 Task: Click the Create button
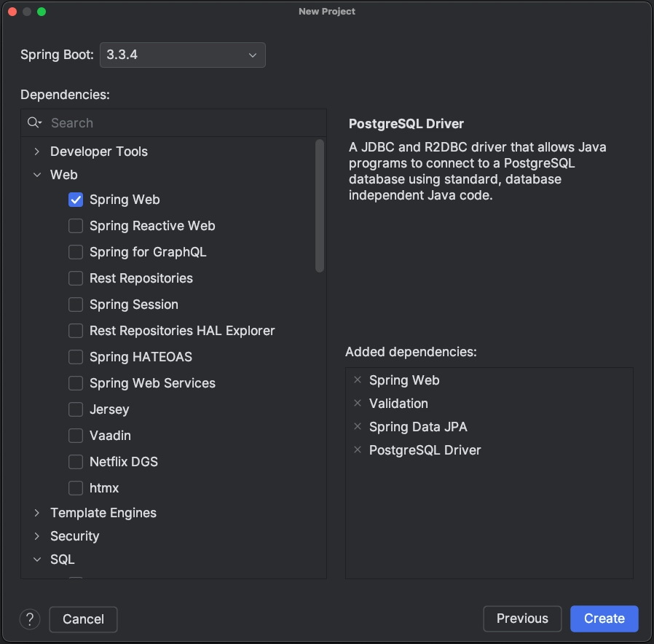[x=604, y=619]
